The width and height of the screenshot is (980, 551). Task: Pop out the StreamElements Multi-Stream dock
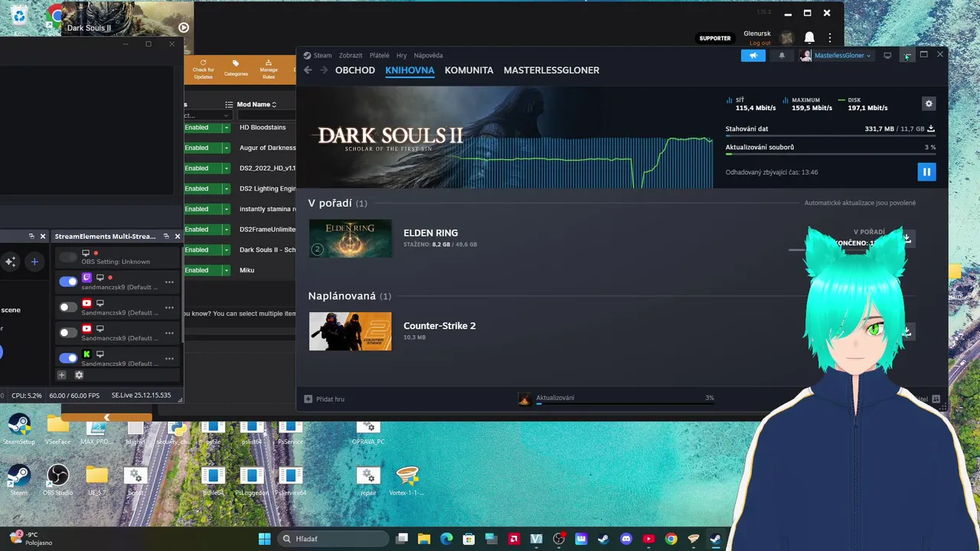pos(165,236)
